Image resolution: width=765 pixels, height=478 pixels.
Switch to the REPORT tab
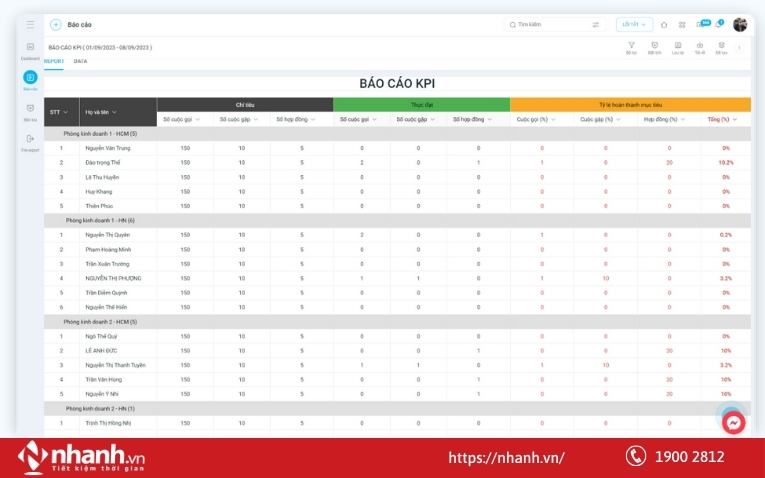click(x=54, y=61)
